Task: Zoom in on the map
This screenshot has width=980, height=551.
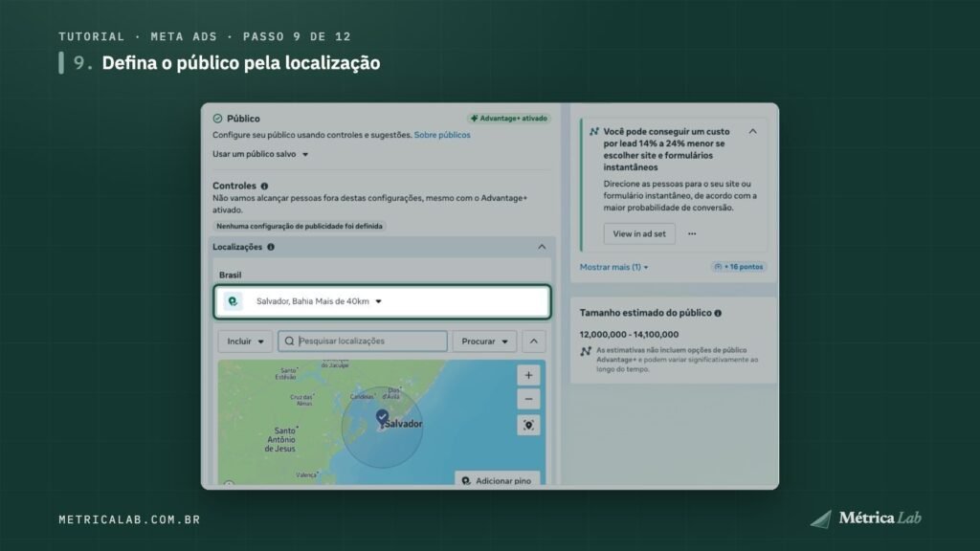Action: pyautogui.click(x=528, y=375)
